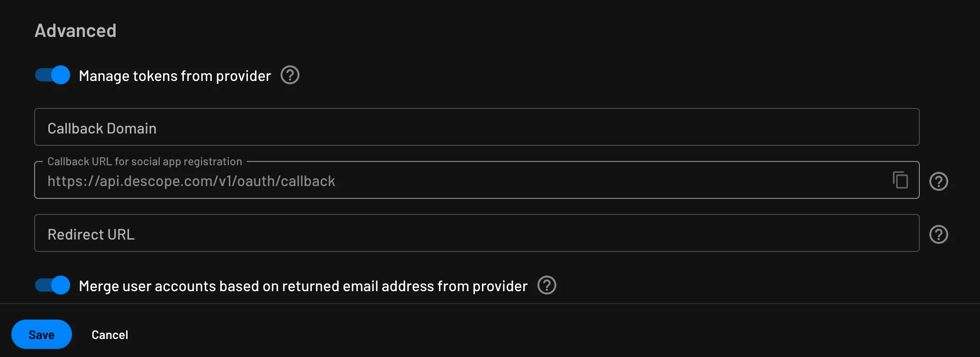Image resolution: width=980 pixels, height=357 pixels.
Task: Click "Callback URL for social app registration" label
Action: pyautogui.click(x=145, y=161)
